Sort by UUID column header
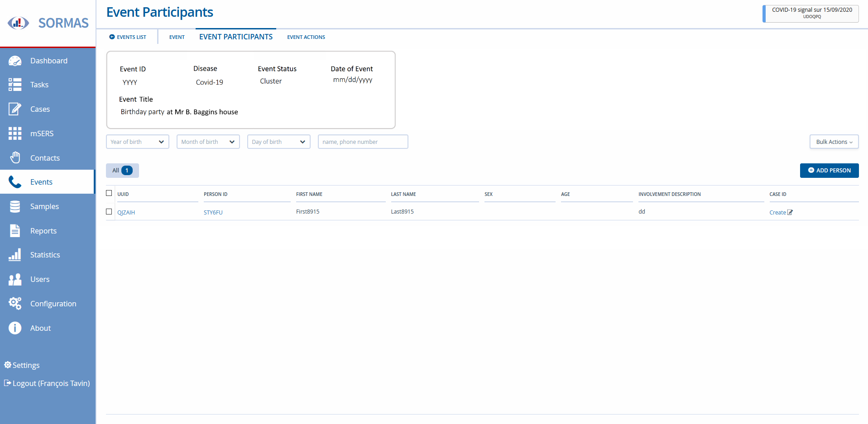Screen dimensions: 868x424 point(123,194)
